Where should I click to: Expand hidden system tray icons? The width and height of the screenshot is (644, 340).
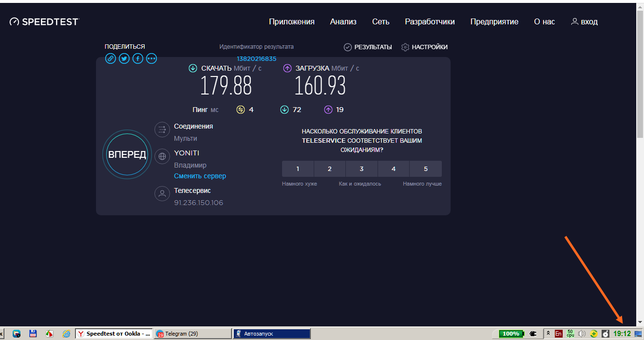coord(548,334)
